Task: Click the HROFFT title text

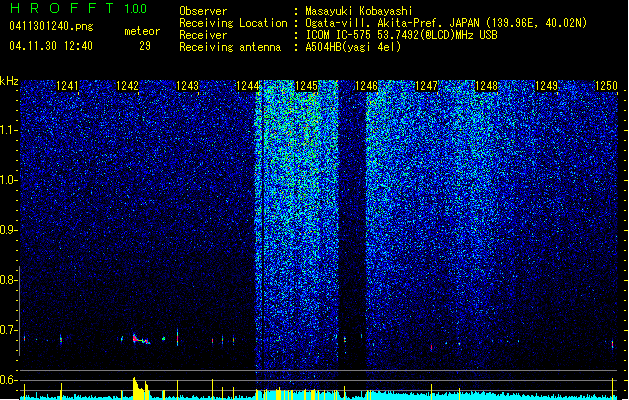Action: (62, 8)
